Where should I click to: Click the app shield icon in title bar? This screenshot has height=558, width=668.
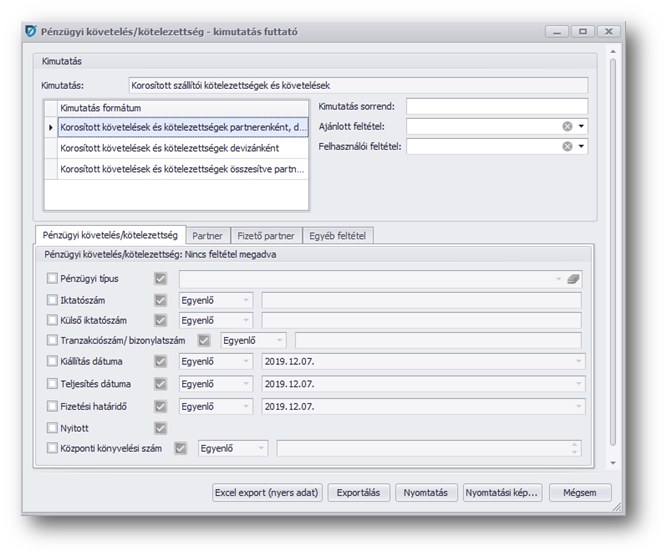(x=30, y=32)
